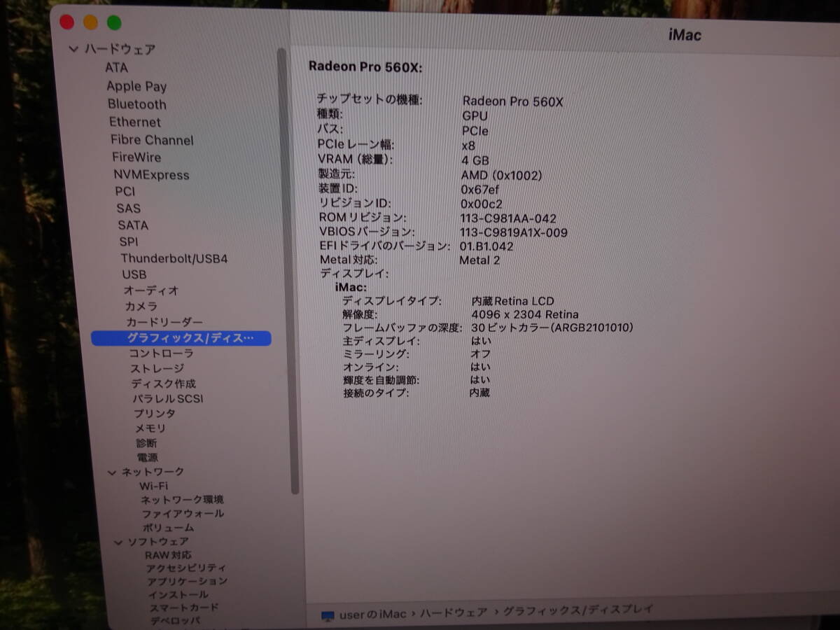
Task: Select NVMExpress in the hardware list
Action: point(151,175)
